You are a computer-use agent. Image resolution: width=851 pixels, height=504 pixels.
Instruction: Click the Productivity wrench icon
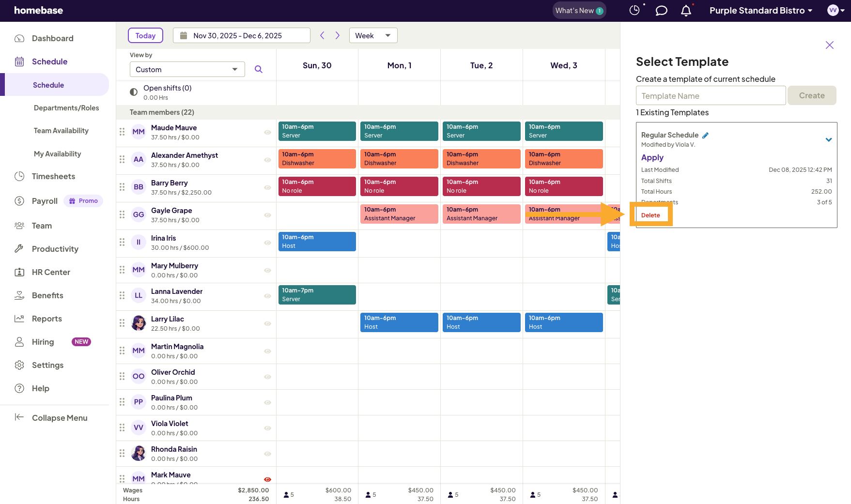click(x=19, y=249)
